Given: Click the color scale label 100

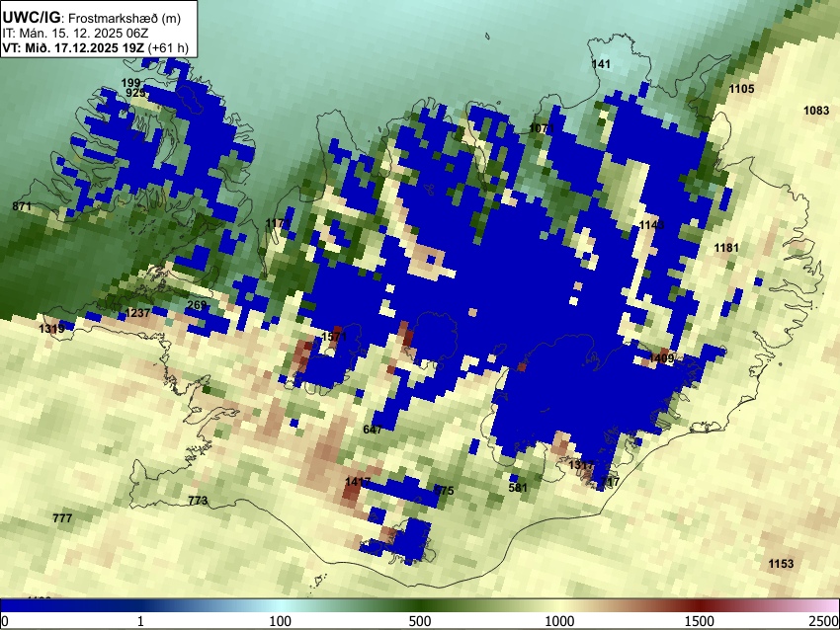Looking at the screenshot, I should (x=281, y=621).
